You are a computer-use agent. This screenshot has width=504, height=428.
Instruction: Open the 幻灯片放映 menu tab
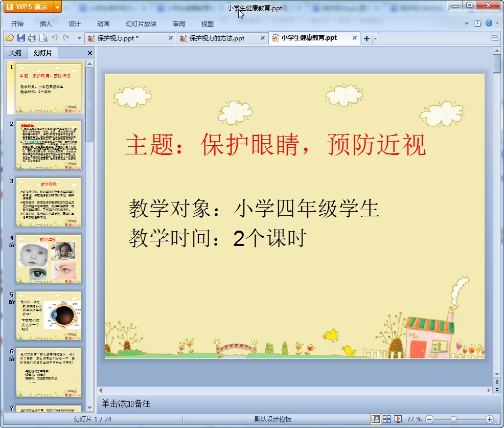(x=141, y=24)
